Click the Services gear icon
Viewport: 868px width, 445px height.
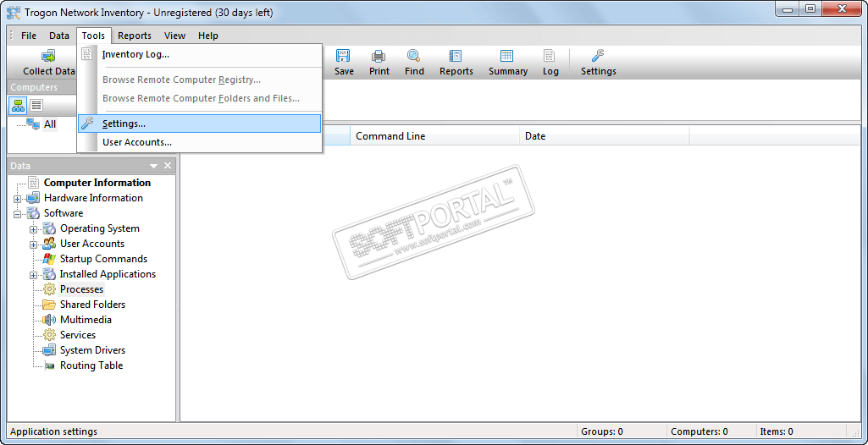point(50,335)
